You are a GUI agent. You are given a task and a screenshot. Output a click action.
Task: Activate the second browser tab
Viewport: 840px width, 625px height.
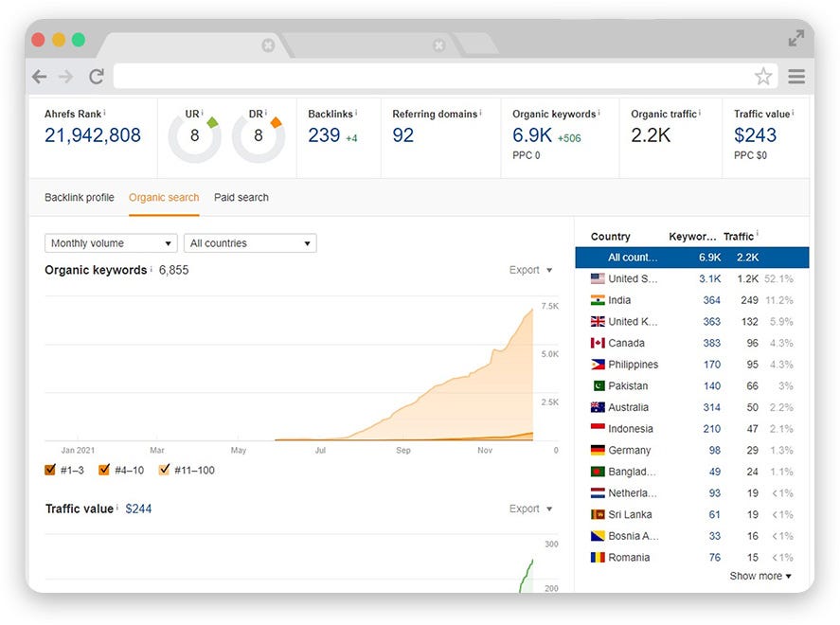(369, 45)
